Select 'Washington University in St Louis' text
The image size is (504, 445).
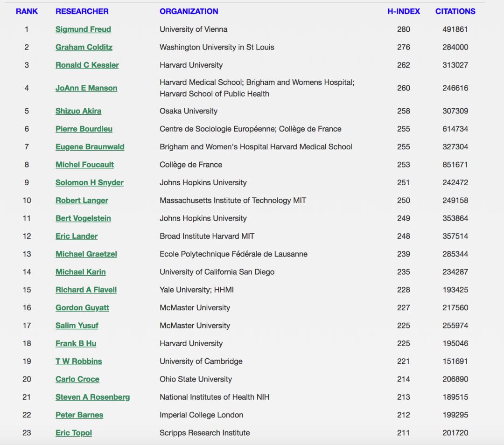[217, 47]
